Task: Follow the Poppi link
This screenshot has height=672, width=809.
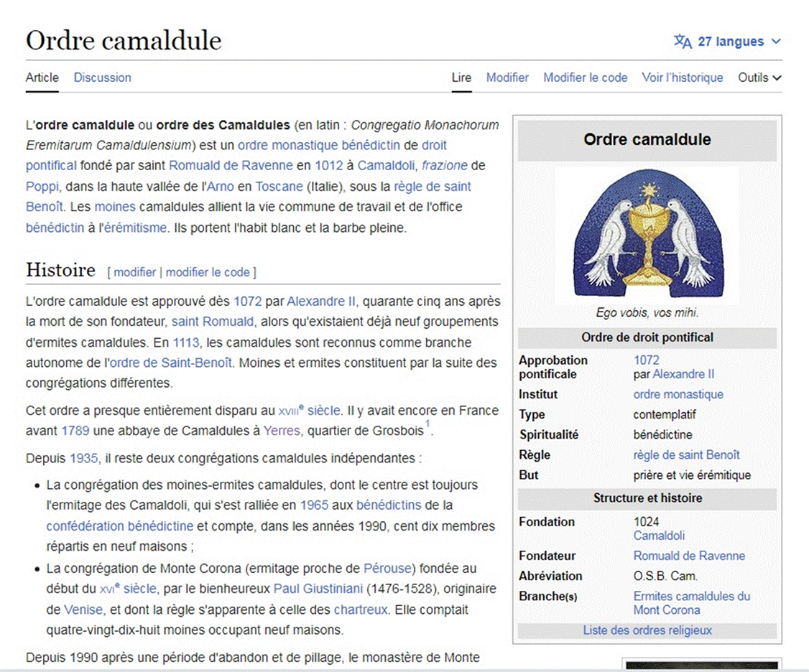Action: pos(42,186)
